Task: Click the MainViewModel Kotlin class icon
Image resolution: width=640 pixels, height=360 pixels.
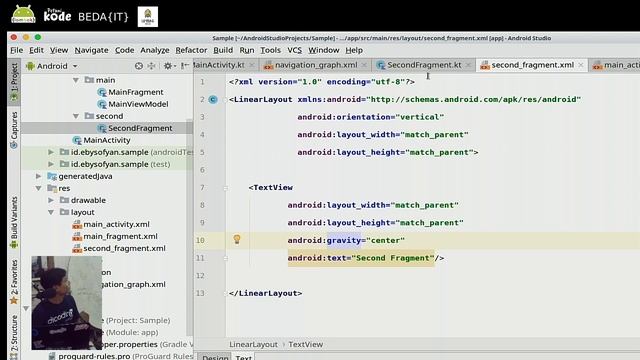Action: (x=102, y=104)
